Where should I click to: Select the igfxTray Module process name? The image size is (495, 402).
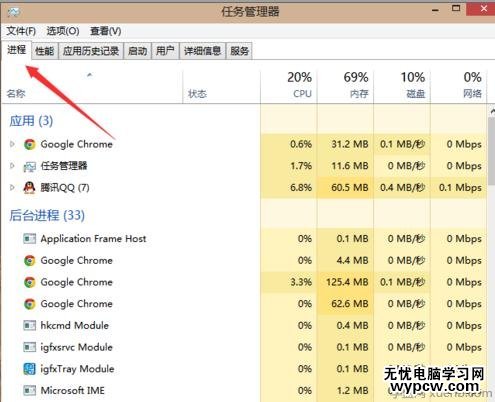pyautogui.click(x=77, y=369)
